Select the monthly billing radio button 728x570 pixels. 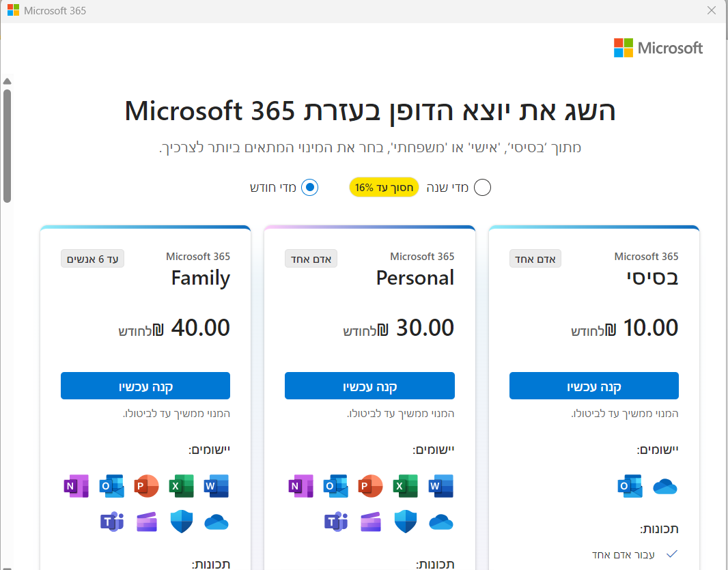[x=309, y=188]
